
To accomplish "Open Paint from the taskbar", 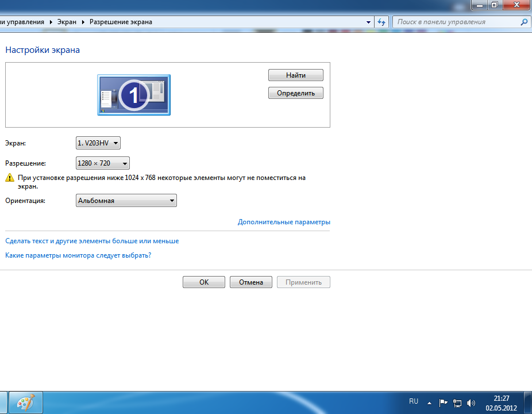I will (26, 403).
